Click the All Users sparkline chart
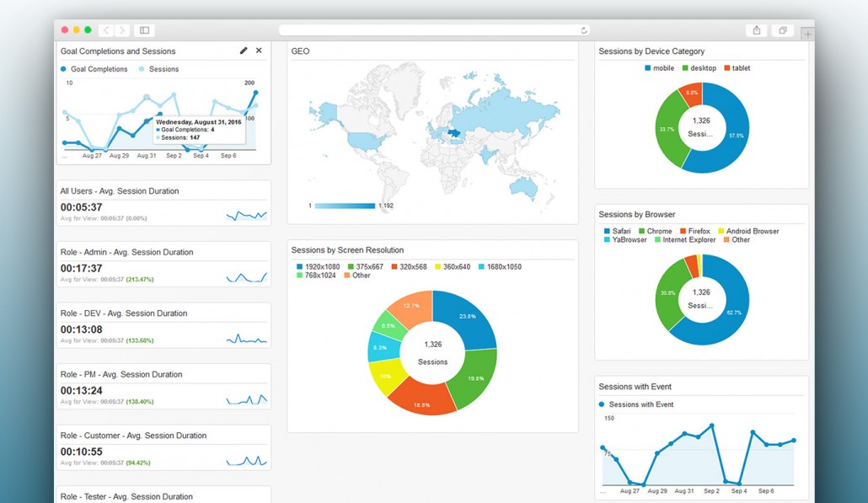Screen dimensions: 868x503 246,215
